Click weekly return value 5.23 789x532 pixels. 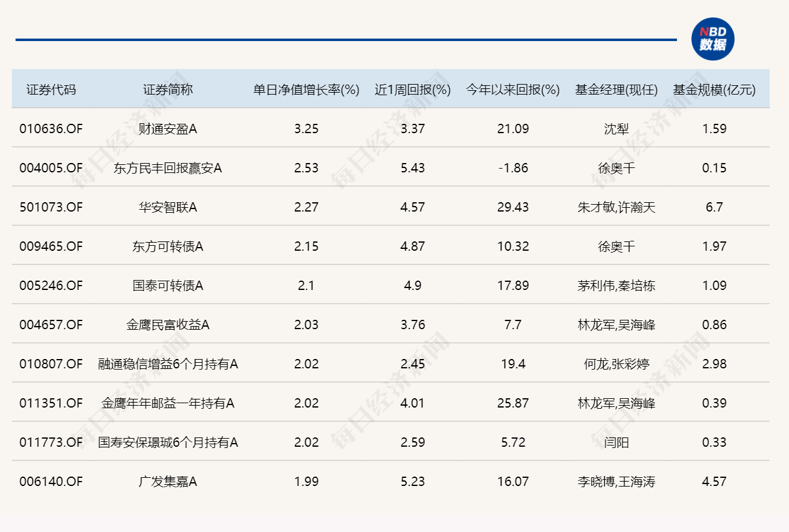(x=413, y=482)
